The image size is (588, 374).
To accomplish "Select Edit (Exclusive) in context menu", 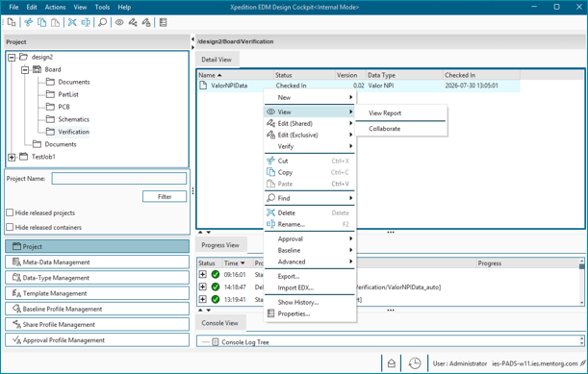I will tap(310, 135).
